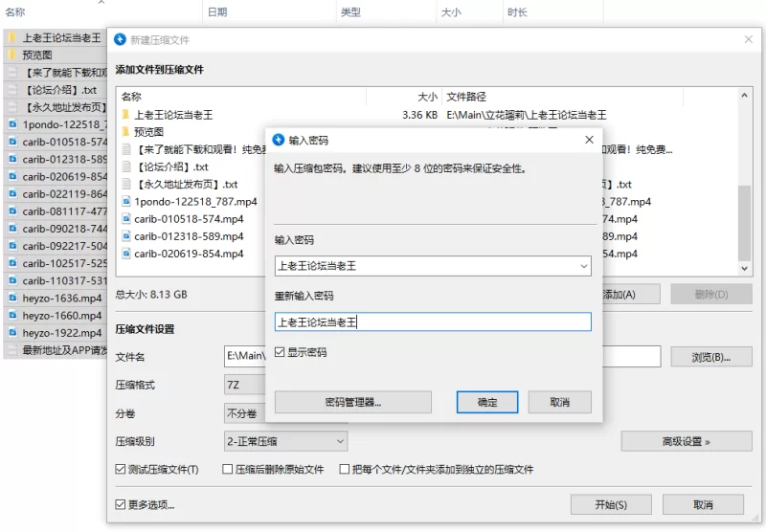766x532 pixels.
Task: Click 确定 to confirm the password
Action: (487, 402)
